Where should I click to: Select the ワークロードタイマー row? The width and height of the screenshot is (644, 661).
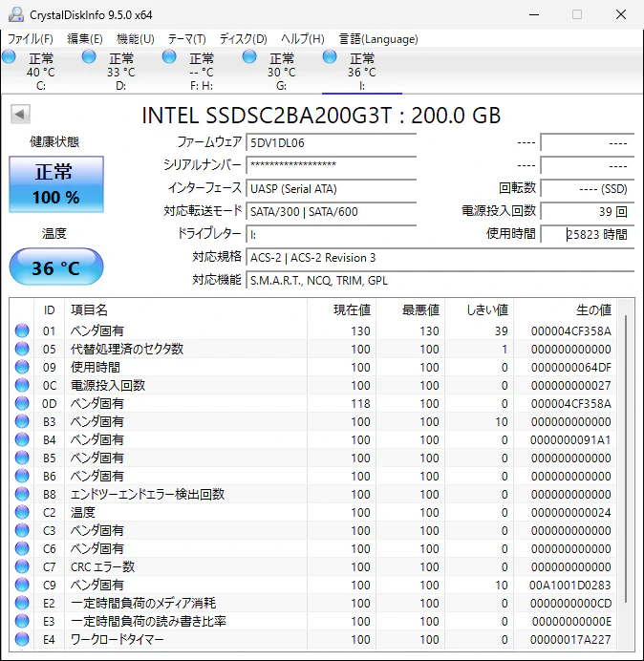coord(313,639)
